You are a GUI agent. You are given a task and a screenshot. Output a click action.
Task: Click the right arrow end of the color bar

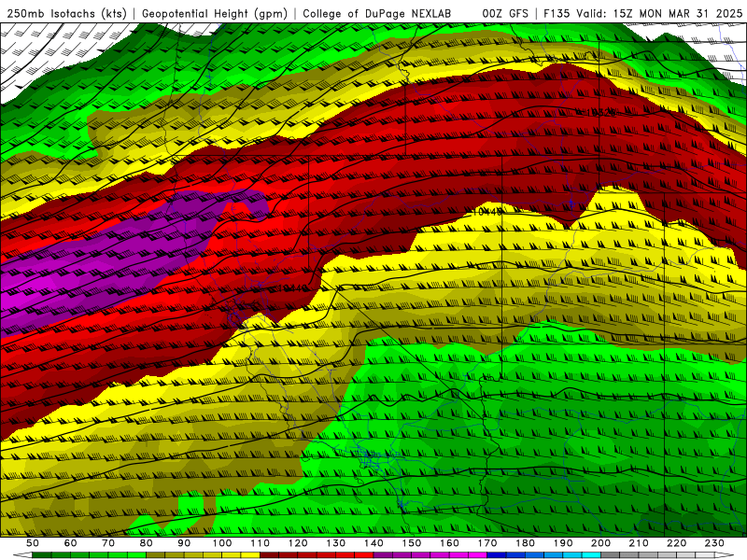pos(725,554)
